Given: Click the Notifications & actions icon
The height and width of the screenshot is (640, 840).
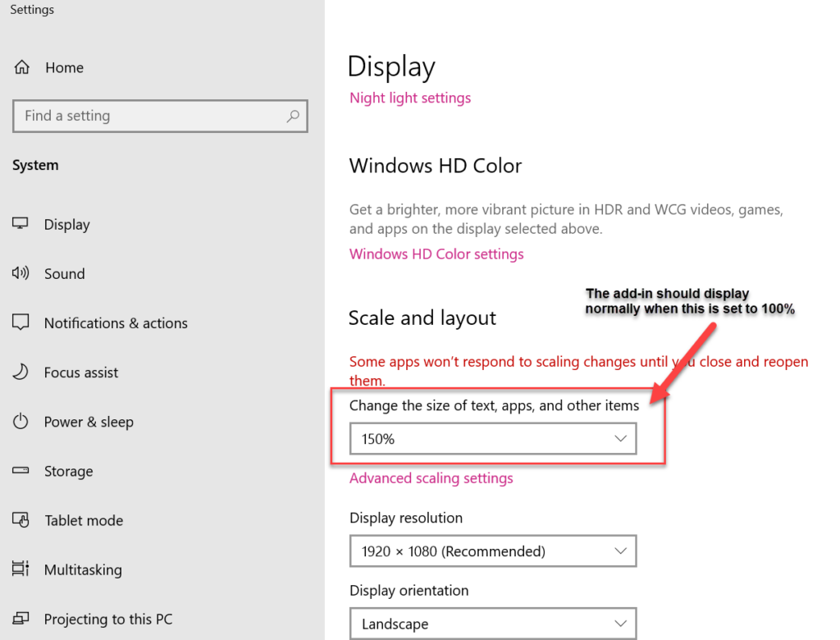Looking at the screenshot, I should (21, 322).
